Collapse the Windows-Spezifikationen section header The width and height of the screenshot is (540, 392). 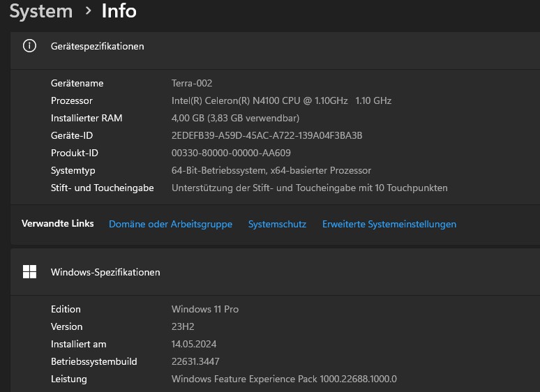coord(279,272)
